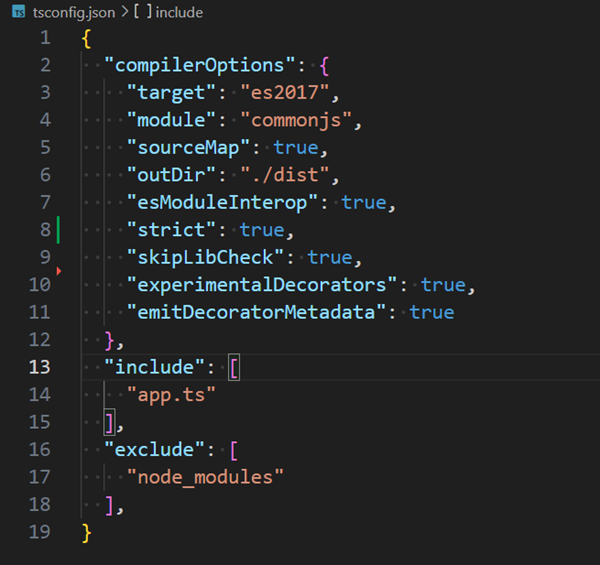
Task: Click the closing brace on line 12
Action: tap(109, 340)
